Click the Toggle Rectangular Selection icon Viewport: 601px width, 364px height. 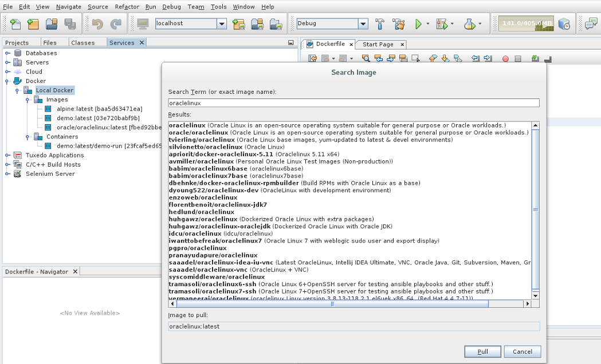pyautogui.click(x=415, y=58)
